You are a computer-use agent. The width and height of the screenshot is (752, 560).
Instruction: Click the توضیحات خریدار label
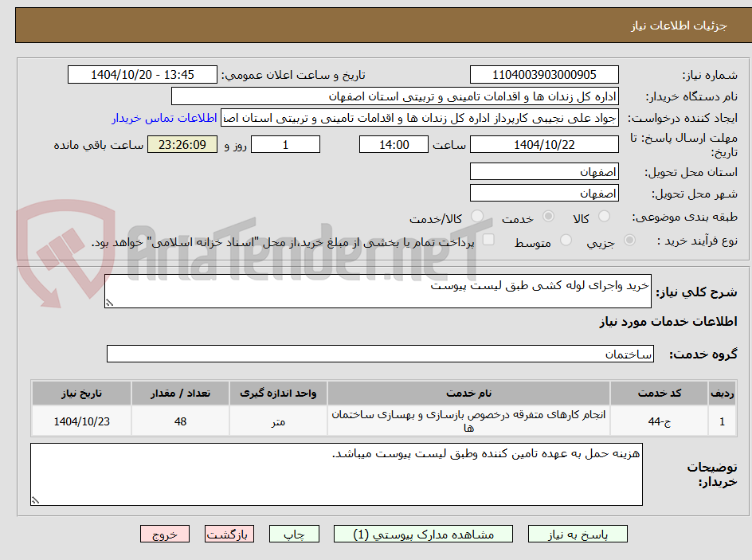click(712, 474)
